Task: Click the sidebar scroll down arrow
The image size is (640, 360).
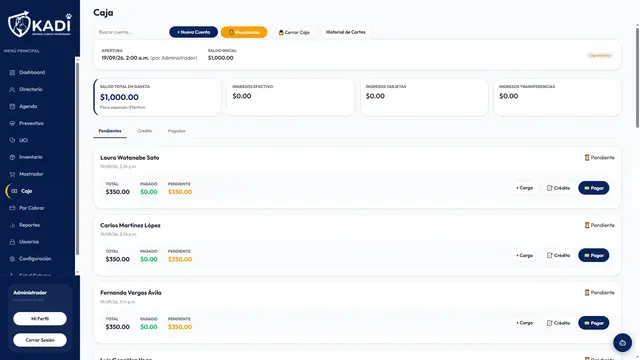Action: (x=78, y=272)
